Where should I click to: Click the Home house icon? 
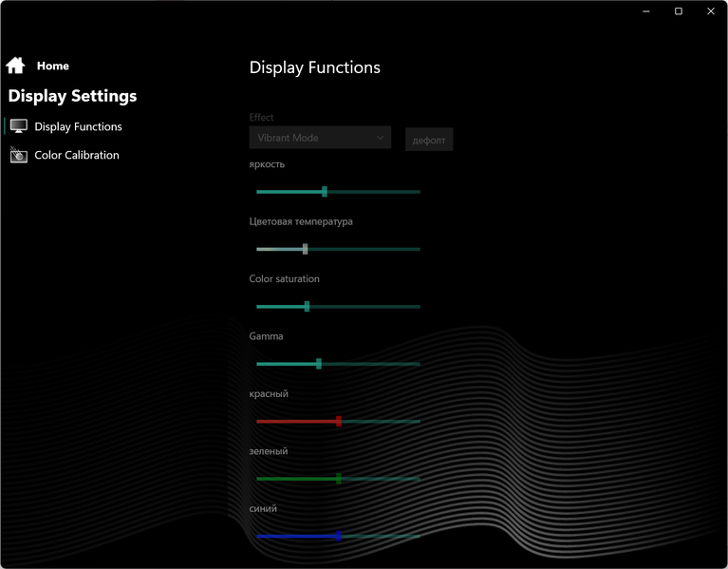[x=15, y=66]
